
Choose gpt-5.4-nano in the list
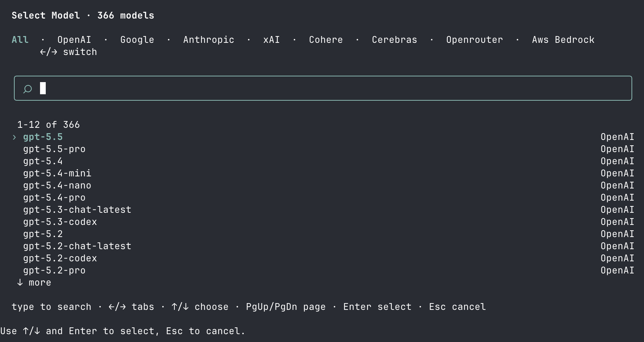[323, 185]
